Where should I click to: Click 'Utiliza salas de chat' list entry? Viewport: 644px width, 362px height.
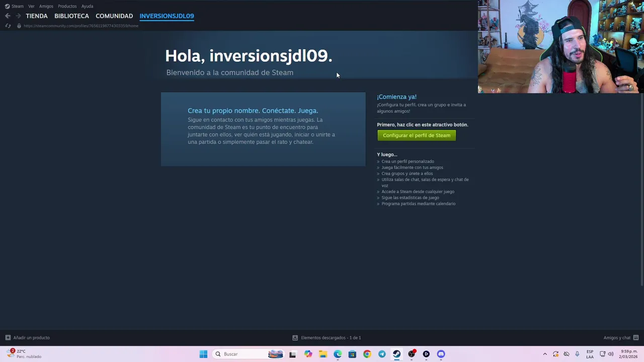425,183
